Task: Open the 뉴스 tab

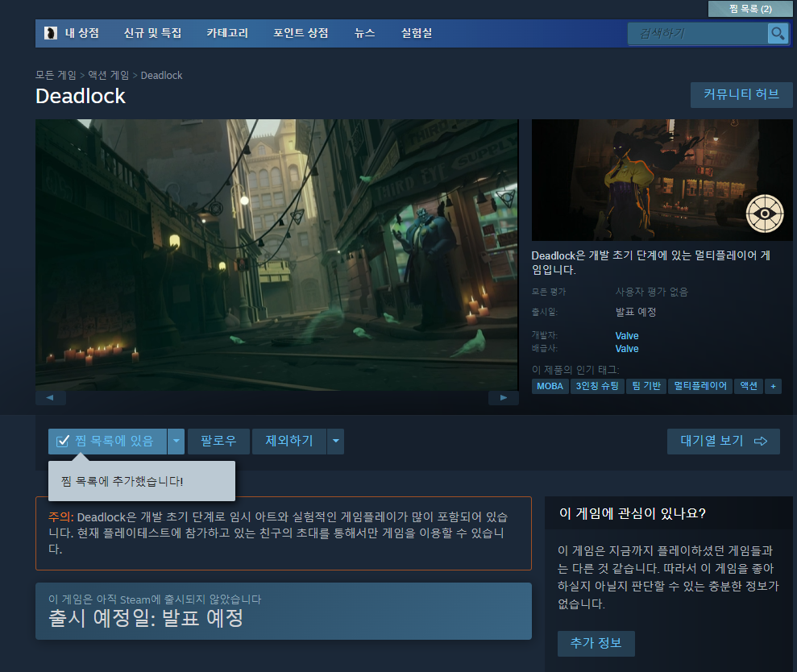Action: (x=364, y=33)
